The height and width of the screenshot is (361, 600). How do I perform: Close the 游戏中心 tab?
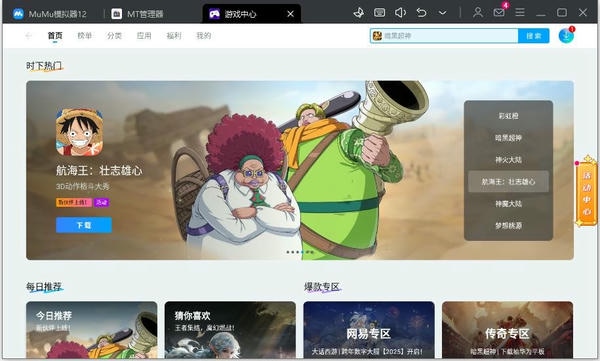290,14
